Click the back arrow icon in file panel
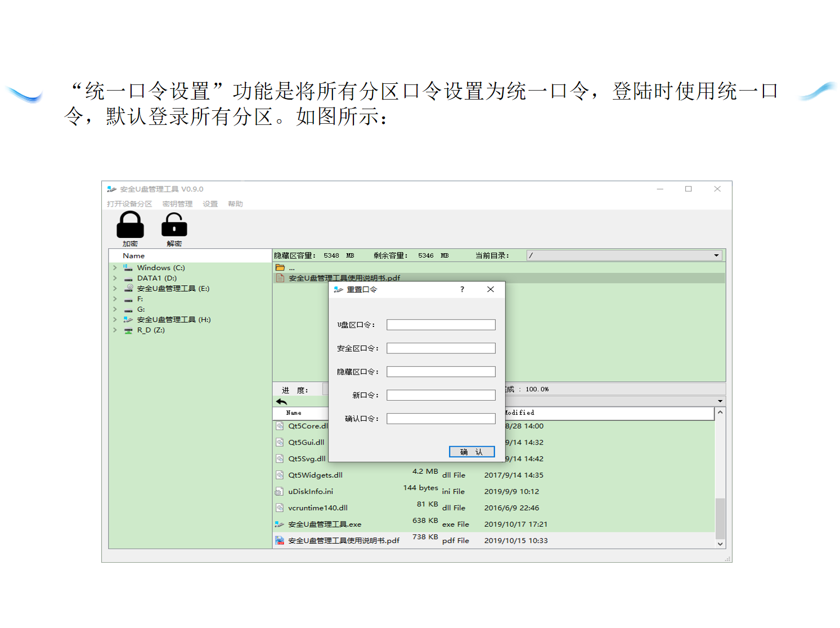The height and width of the screenshot is (628, 840). click(x=282, y=402)
